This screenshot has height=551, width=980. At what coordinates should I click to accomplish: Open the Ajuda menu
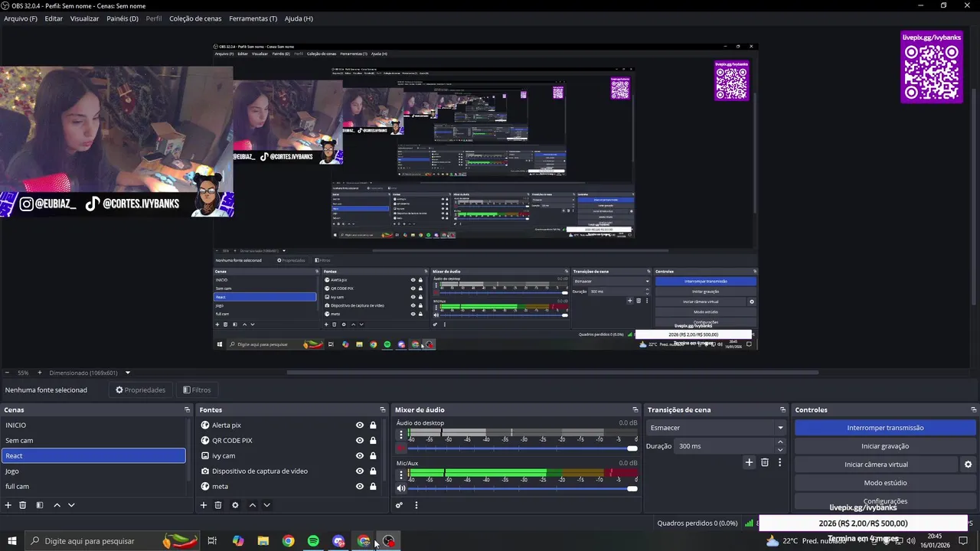click(x=299, y=18)
